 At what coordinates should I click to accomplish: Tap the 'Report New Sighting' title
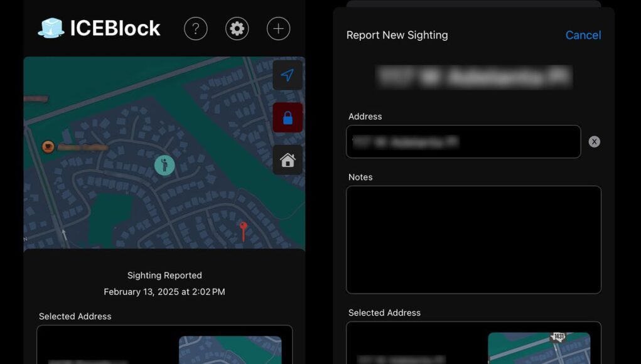click(x=397, y=35)
